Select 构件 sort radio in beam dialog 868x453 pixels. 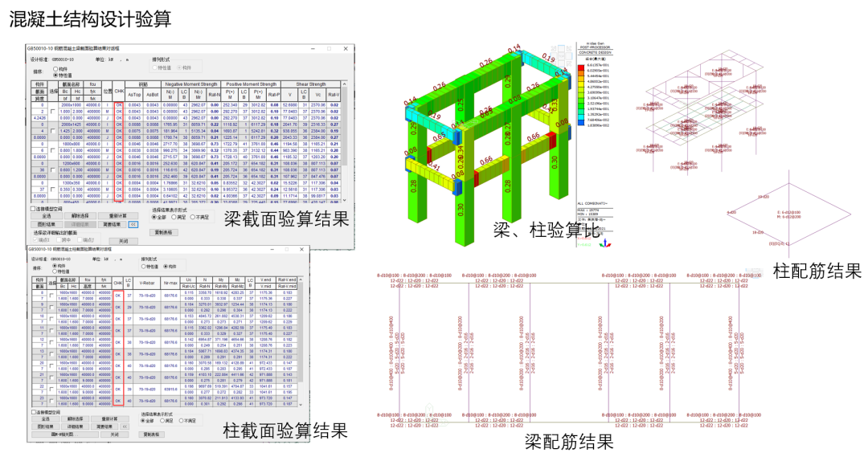point(55,69)
